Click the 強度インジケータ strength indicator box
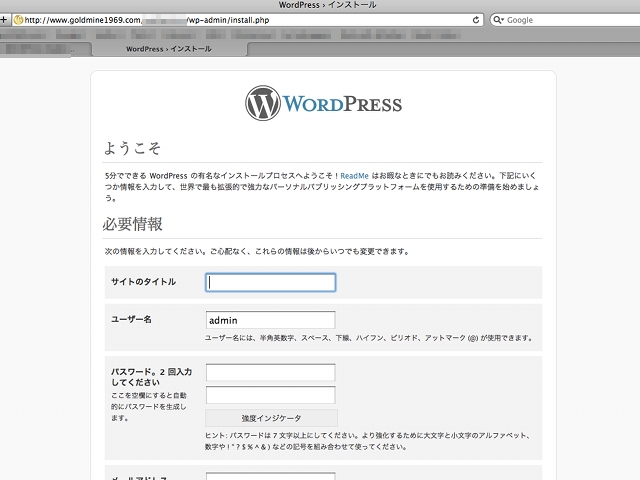Image resolution: width=640 pixels, height=480 pixels. pyautogui.click(x=271, y=418)
